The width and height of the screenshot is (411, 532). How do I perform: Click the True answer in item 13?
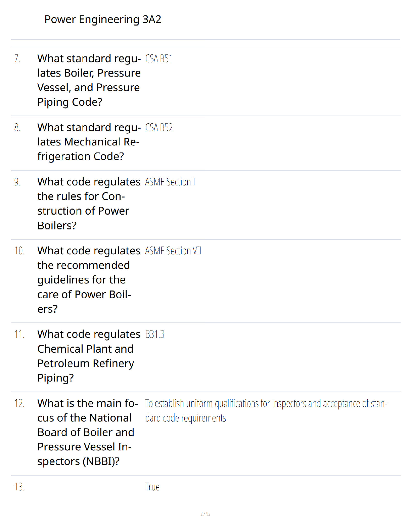pos(152,487)
